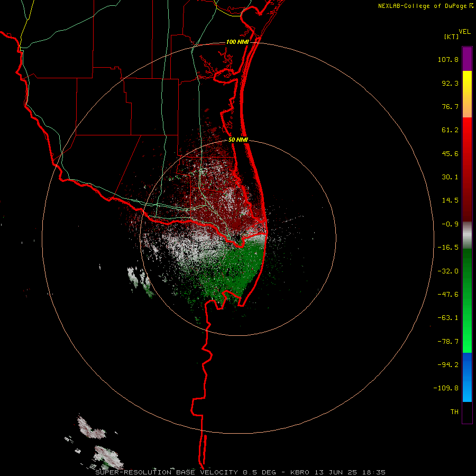476x476 pixels.
Task: Click the 45.6 velocity scale value
Action: pos(450,153)
